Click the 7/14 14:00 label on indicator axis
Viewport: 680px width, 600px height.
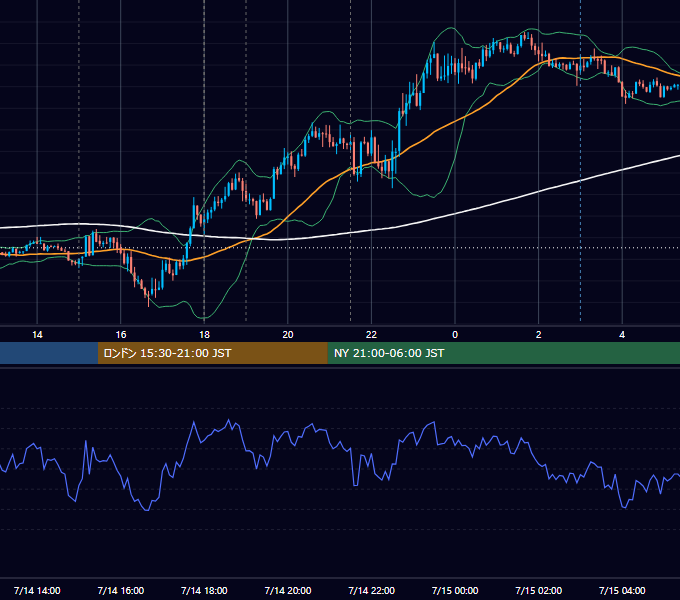coord(37,590)
